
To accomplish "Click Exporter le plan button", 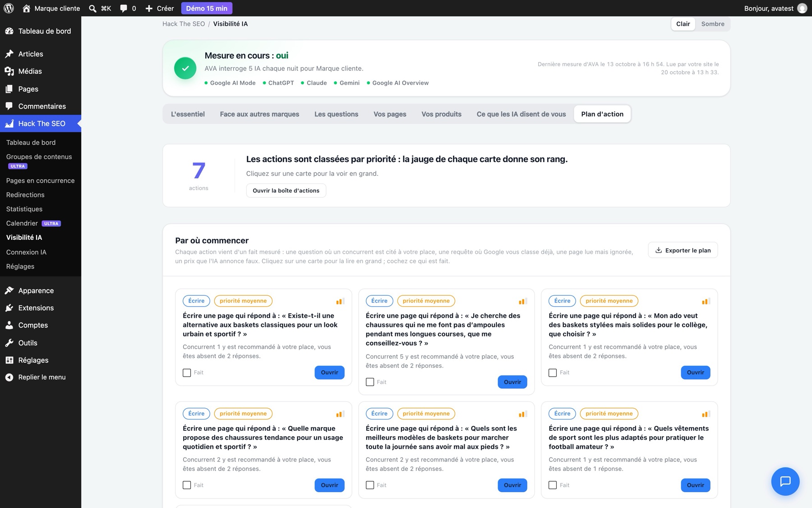I will tap(683, 250).
